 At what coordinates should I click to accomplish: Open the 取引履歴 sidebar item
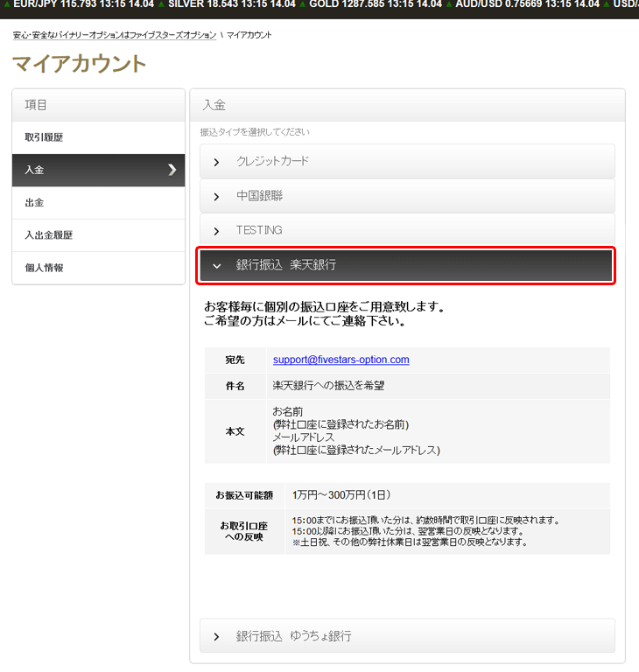pyautogui.click(x=98, y=137)
